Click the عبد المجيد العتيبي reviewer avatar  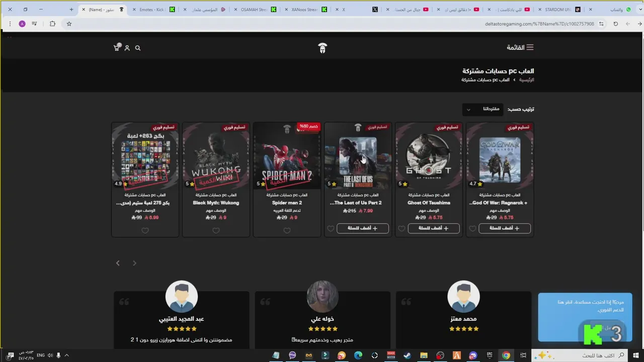(x=182, y=297)
